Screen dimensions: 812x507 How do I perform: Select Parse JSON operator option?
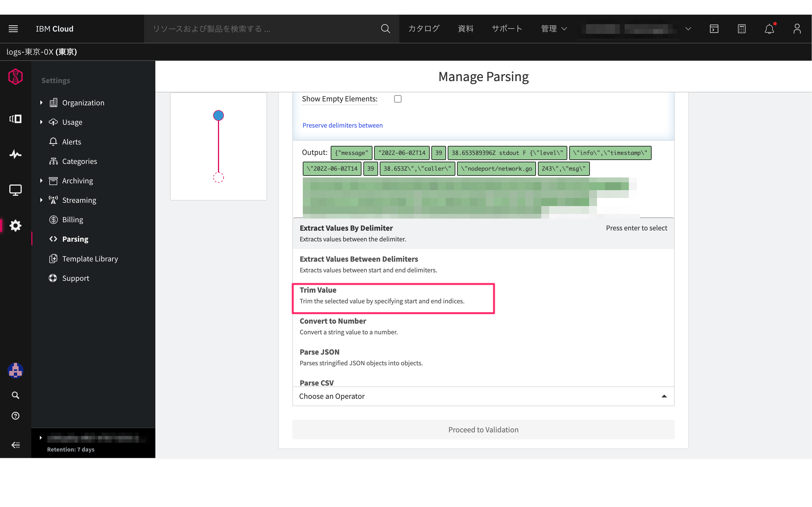(x=361, y=357)
